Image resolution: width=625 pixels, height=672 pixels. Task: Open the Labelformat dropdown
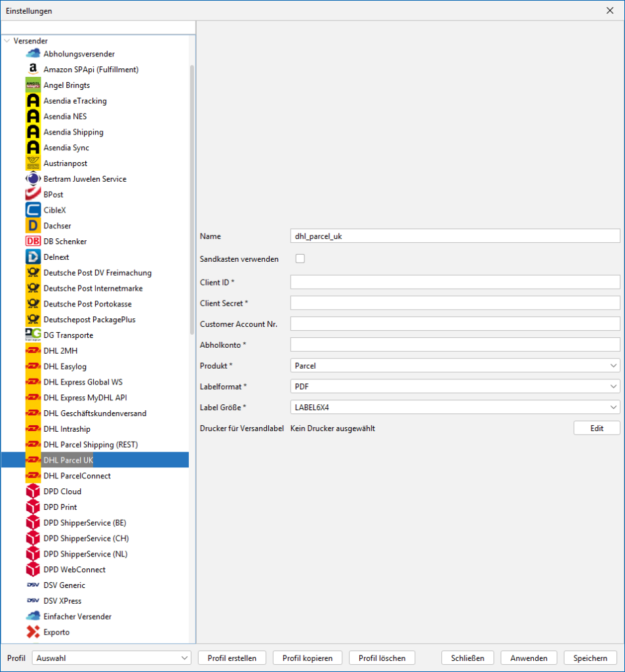pos(454,387)
